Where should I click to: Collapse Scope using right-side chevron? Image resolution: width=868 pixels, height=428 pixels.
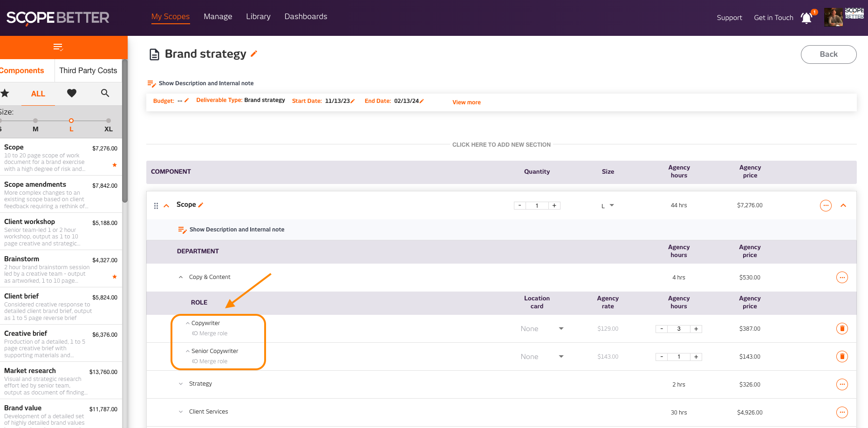coord(843,205)
